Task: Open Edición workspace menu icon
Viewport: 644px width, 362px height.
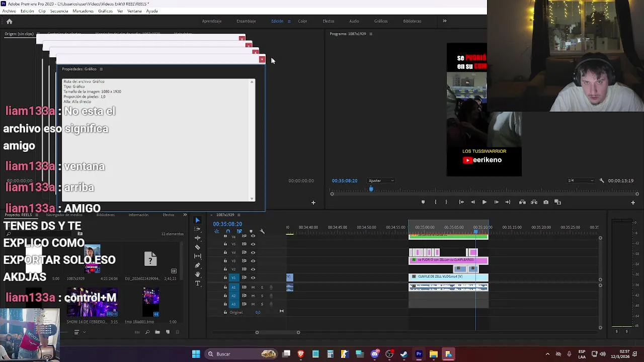Action: (x=289, y=21)
